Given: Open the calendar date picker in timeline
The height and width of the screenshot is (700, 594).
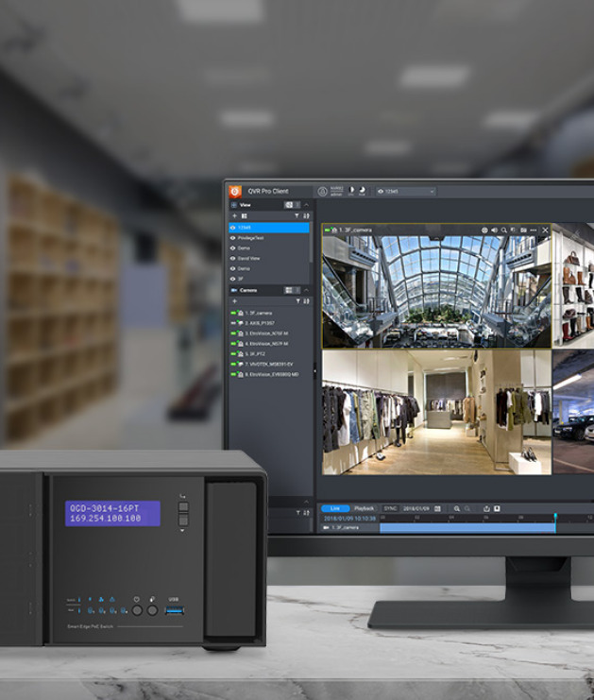Looking at the screenshot, I should (x=437, y=508).
